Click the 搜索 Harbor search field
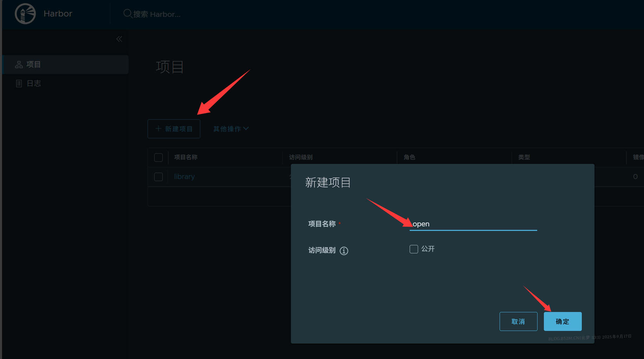This screenshot has height=359, width=644. pos(157,14)
